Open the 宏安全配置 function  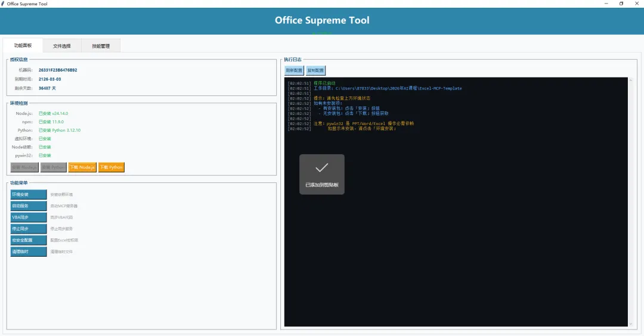pos(29,240)
